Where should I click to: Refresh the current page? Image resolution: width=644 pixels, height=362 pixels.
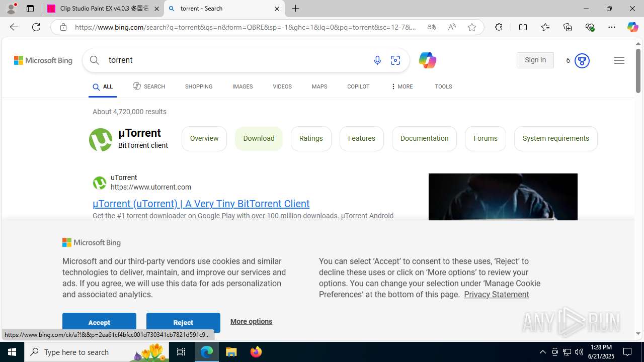(x=36, y=27)
